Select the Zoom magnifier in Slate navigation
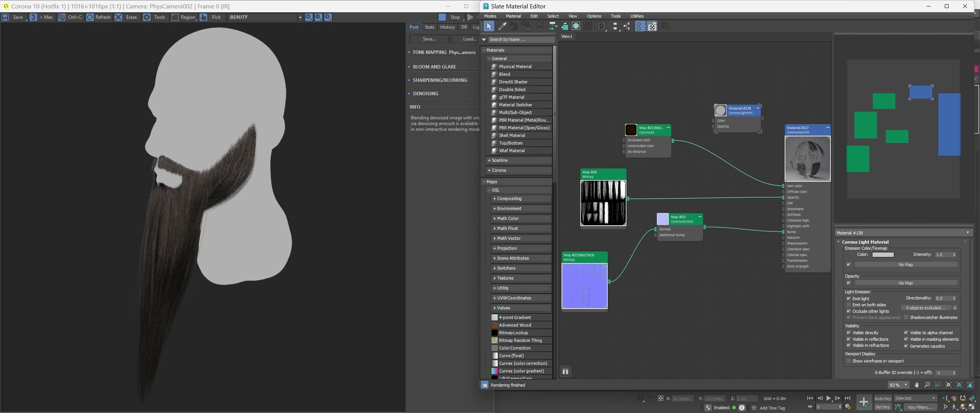The width and height of the screenshot is (980, 413). 927,385
